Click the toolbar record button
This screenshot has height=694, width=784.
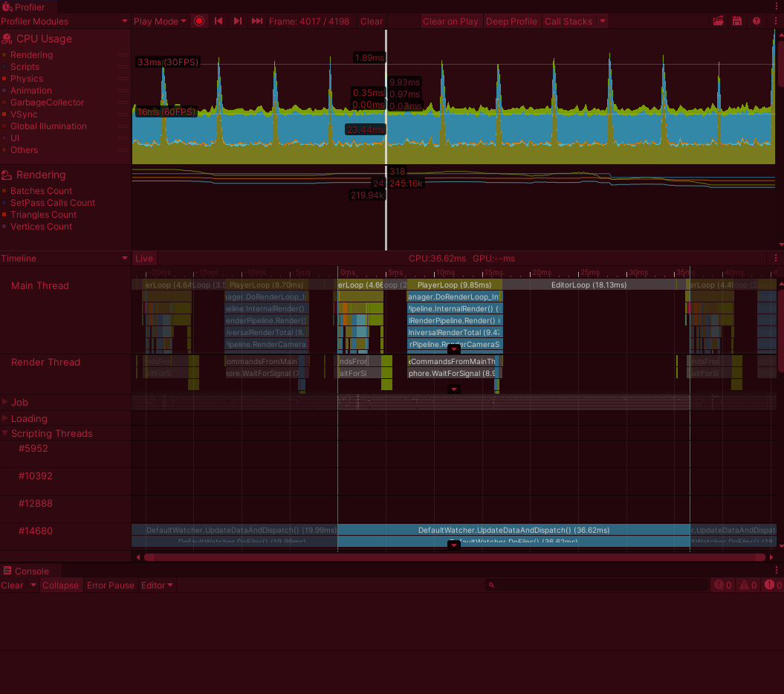coord(199,21)
